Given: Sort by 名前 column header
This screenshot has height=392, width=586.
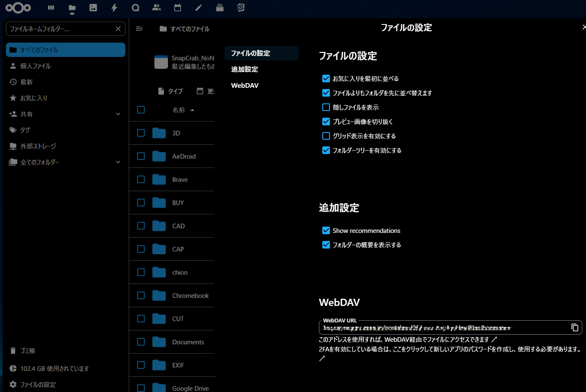Looking at the screenshot, I should (x=184, y=110).
